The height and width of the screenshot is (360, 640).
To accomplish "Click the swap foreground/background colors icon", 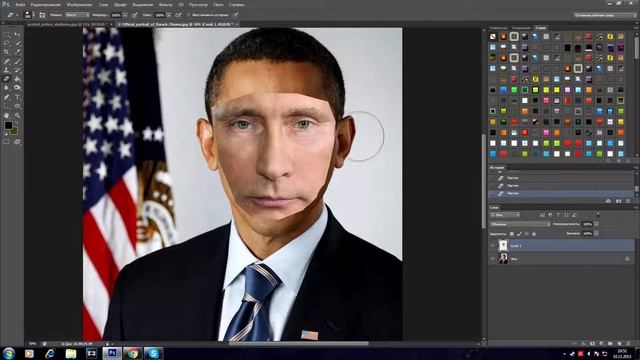I will [x=16, y=122].
